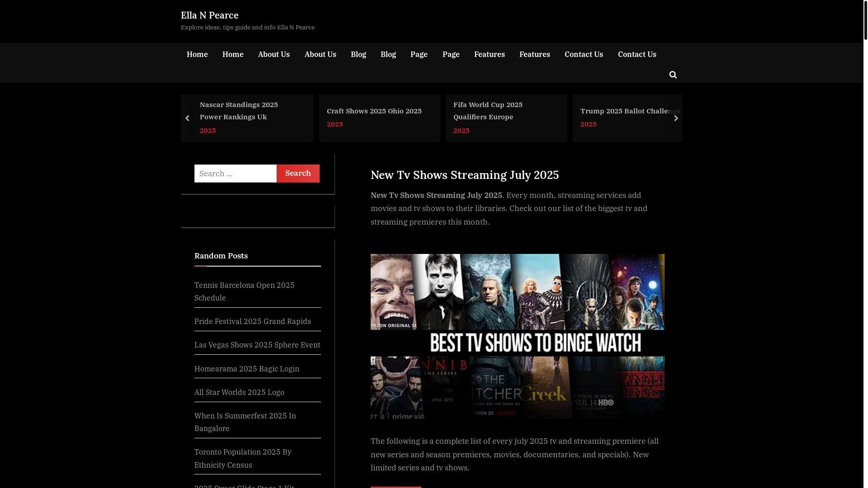Open Tennis Barcelona Open 2025 Schedule post

pyautogui.click(x=244, y=291)
